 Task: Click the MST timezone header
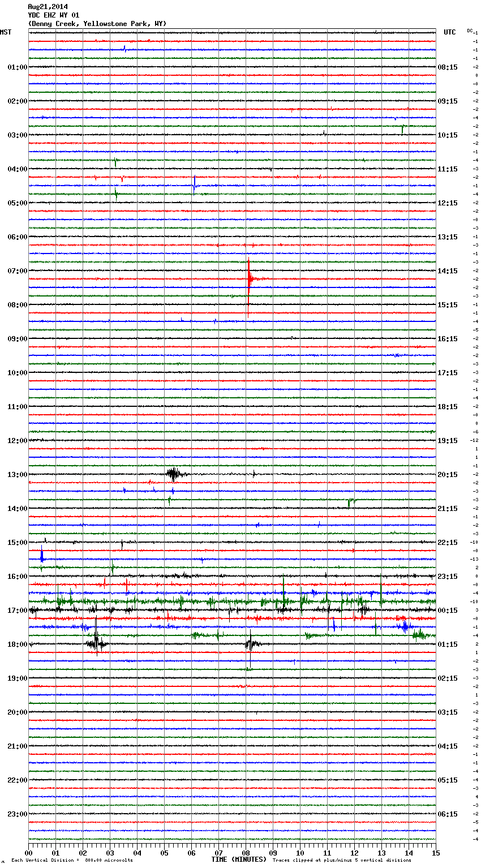coord(6,32)
